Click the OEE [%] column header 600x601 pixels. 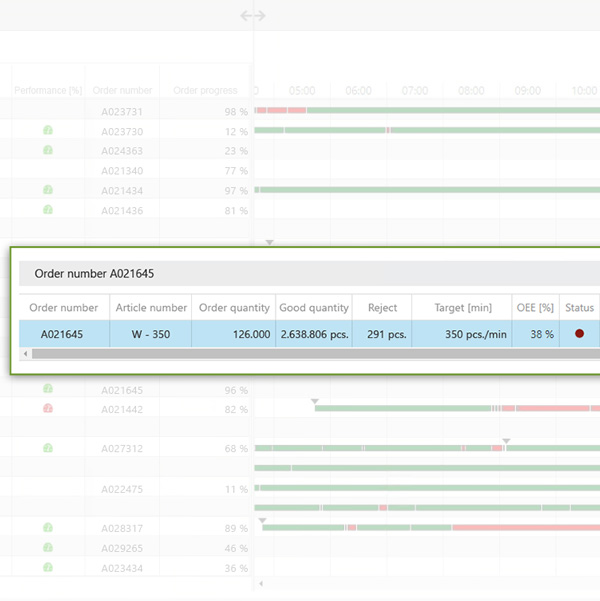tap(534, 308)
